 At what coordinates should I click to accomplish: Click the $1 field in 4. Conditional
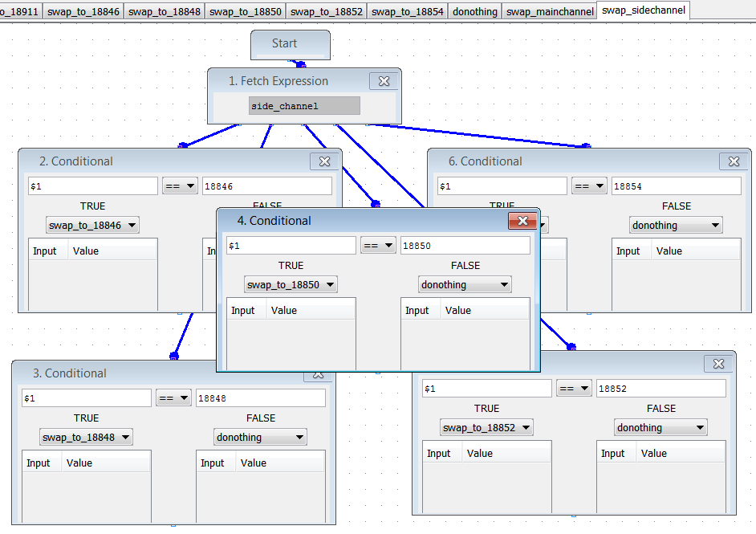pos(291,246)
